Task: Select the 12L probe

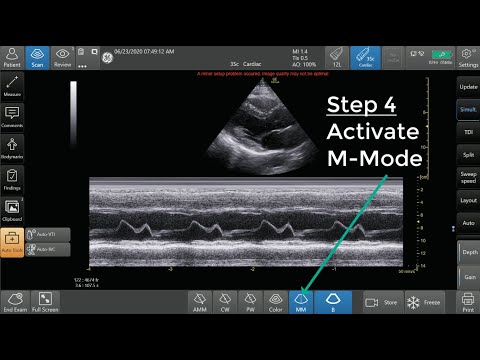Action: 336,58
